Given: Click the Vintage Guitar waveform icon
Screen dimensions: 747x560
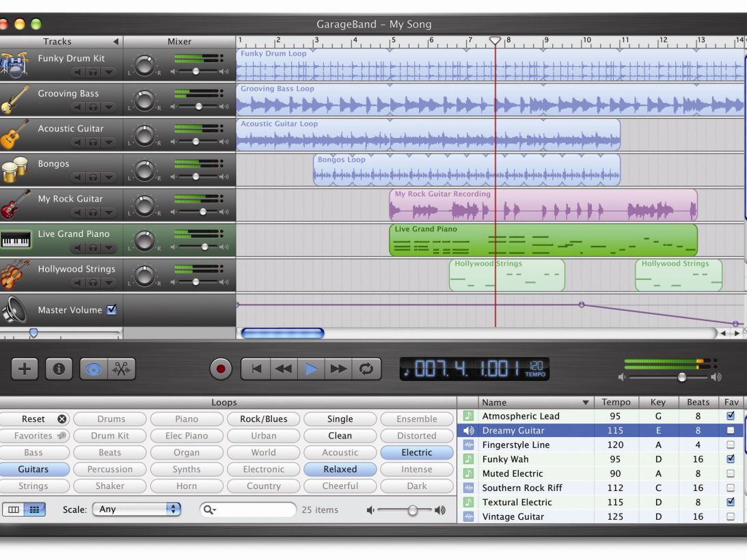Looking at the screenshot, I should 469,516.
